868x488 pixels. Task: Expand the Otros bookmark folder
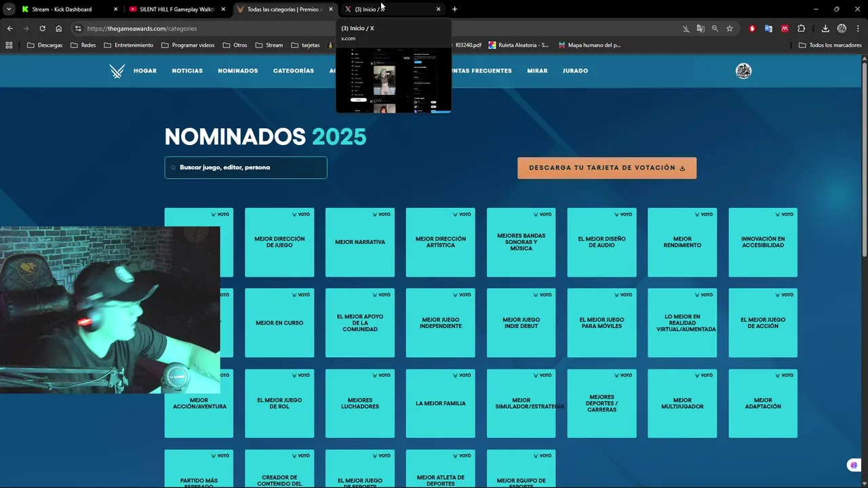[235, 45]
